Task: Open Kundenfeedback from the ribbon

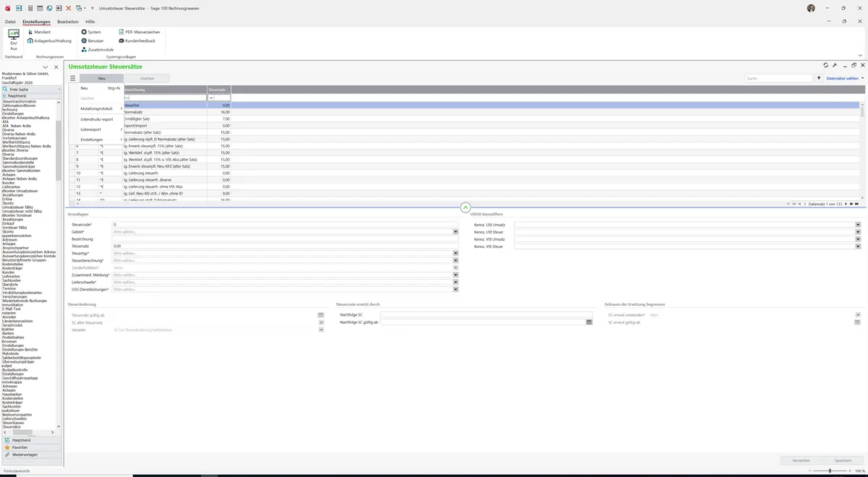Action: (x=137, y=40)
